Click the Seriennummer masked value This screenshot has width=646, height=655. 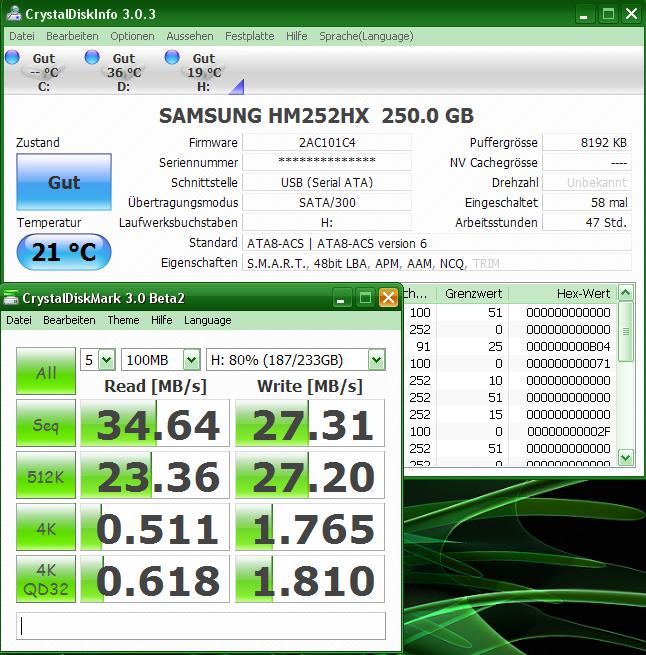click(x=327, y=162)
